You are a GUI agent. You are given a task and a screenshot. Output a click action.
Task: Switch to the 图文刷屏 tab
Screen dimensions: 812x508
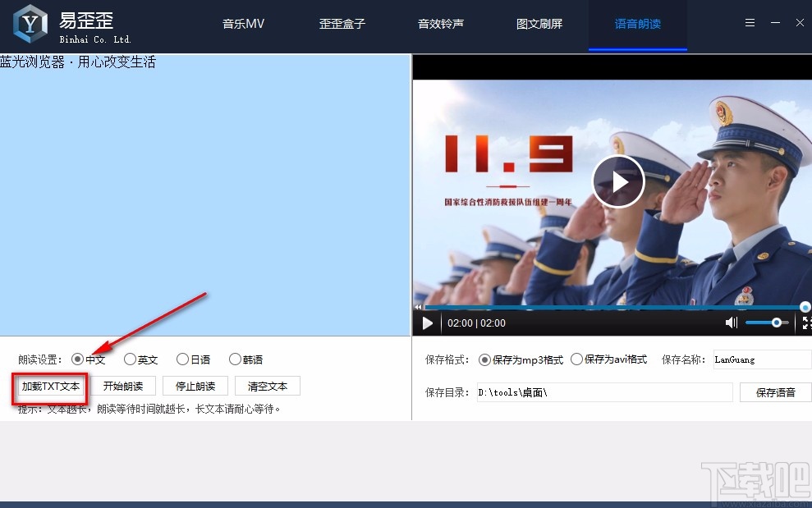coord(539,24)
